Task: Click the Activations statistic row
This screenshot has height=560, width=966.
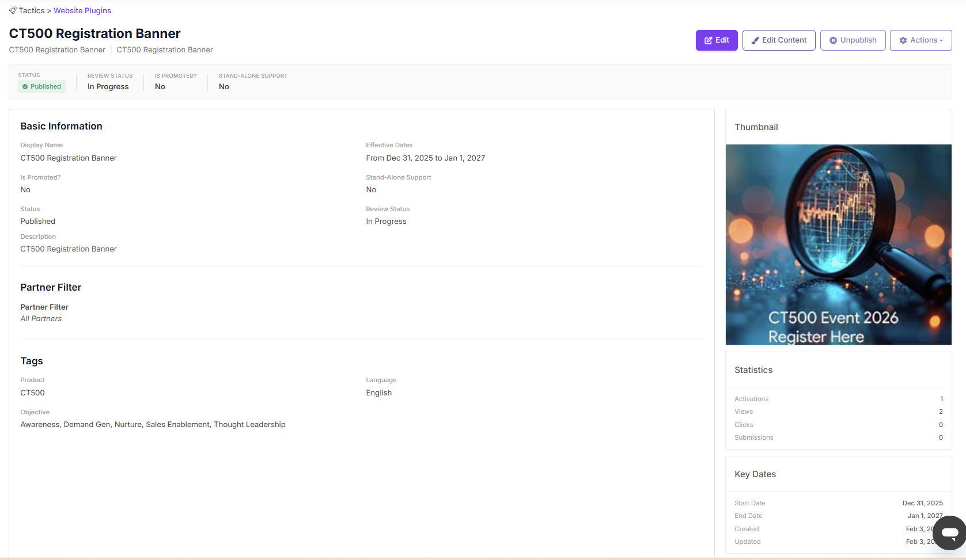Action: coord(838,399)
